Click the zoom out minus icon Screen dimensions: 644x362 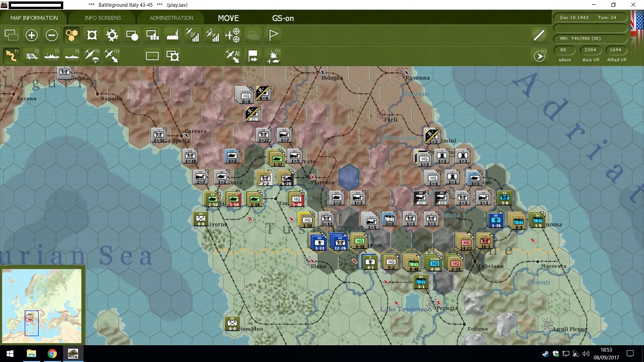(x=52, y=35)
